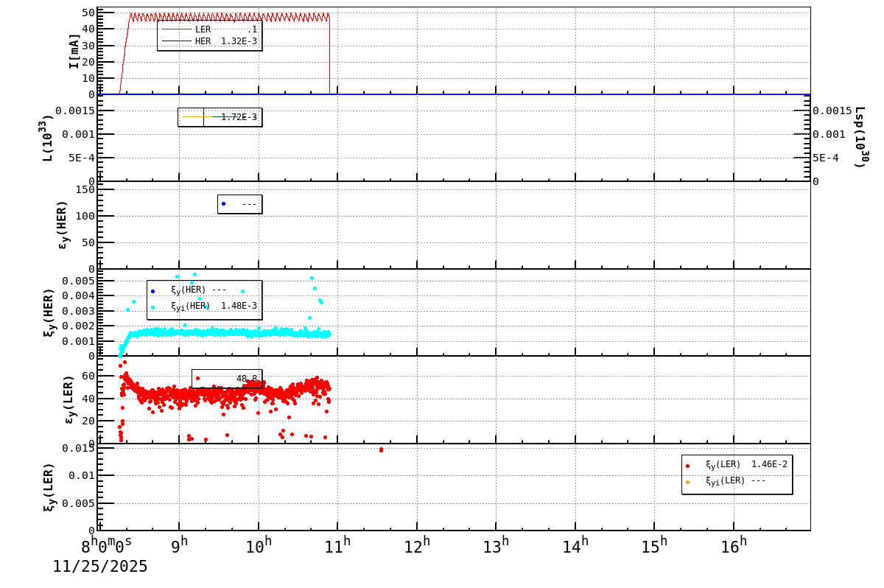Select the 1.72E-3 luminosity legend value
884x588 pixels.
239,117
